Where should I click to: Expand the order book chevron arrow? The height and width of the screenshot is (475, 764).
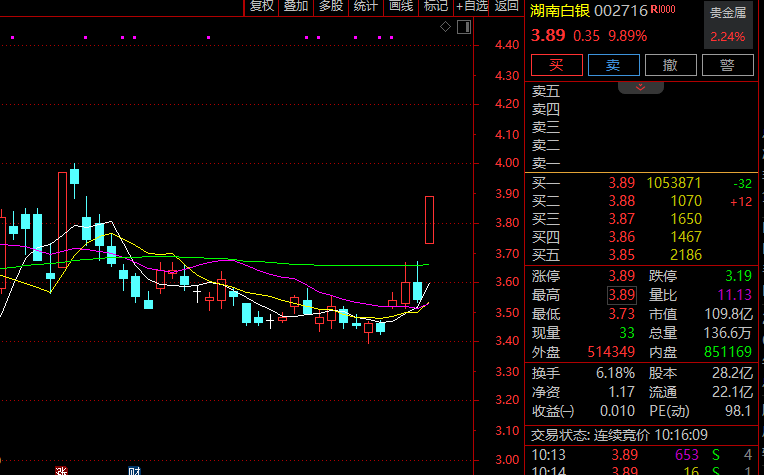pos(641,88)
